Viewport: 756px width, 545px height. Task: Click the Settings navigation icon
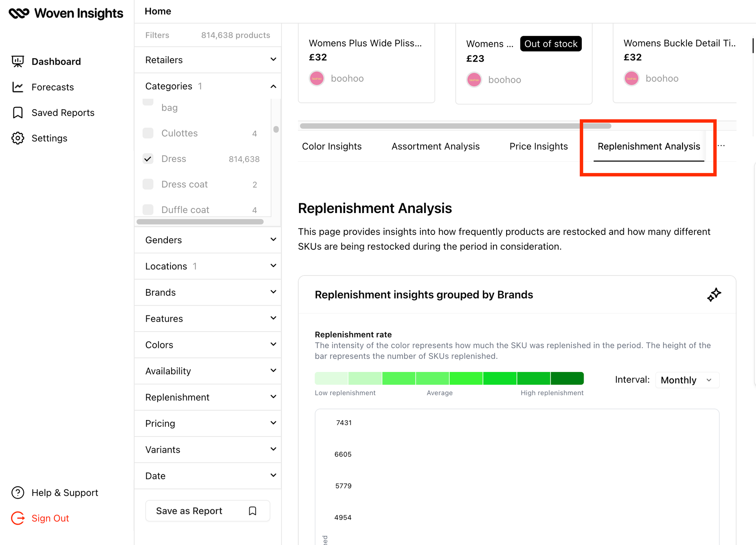click(x=18, y=138)
